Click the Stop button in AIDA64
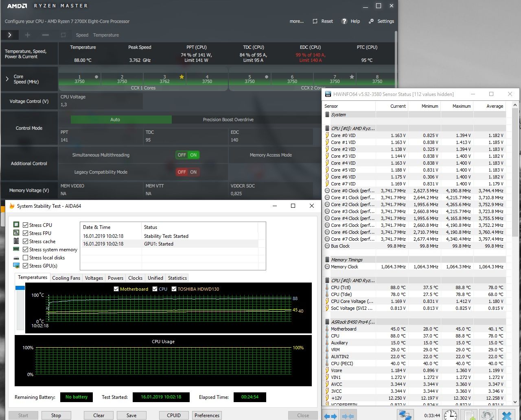Image resolution: width=521 pixels, height=420 pixels. coord(56,416)
